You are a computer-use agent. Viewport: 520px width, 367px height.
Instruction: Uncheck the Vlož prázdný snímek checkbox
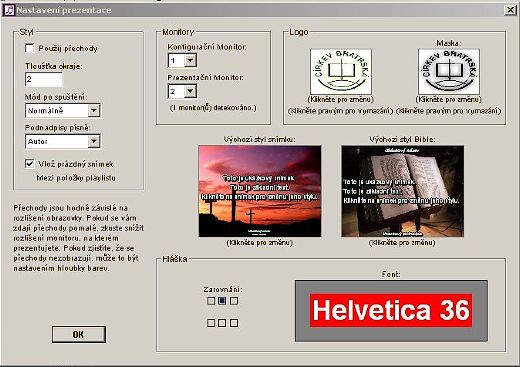[30, 164]
